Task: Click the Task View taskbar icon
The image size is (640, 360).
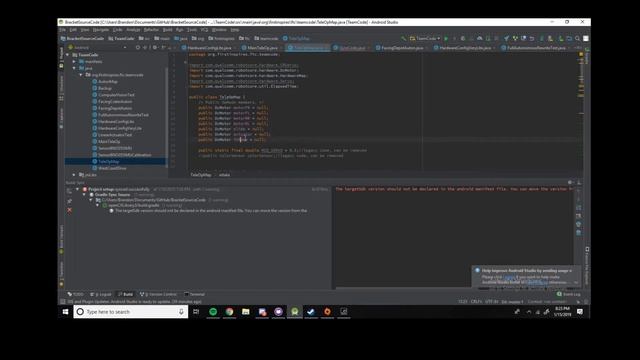Action: point(196,312)
